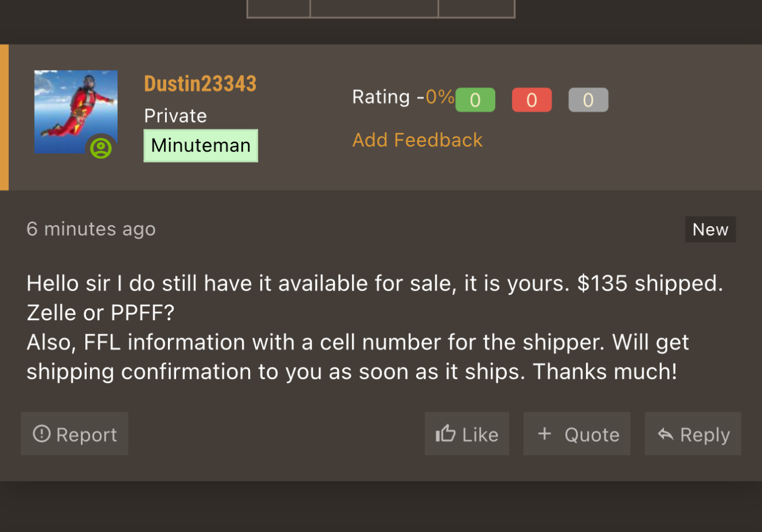Click the 6 minutes ago timestamp
This screenshot has width=762, height=532.
91,229
